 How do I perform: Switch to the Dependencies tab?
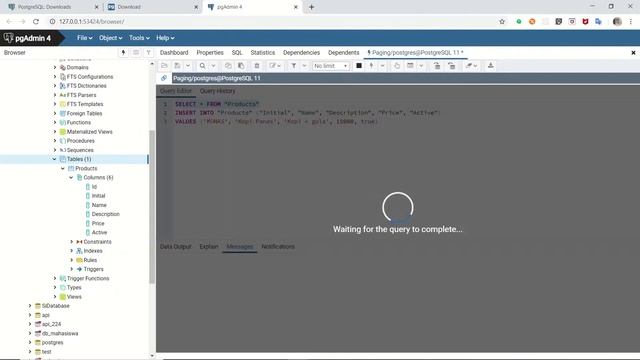pos(301,53)
